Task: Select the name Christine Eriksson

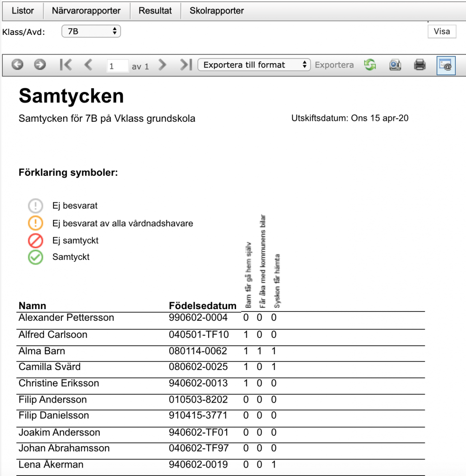Action: (59, 383)
